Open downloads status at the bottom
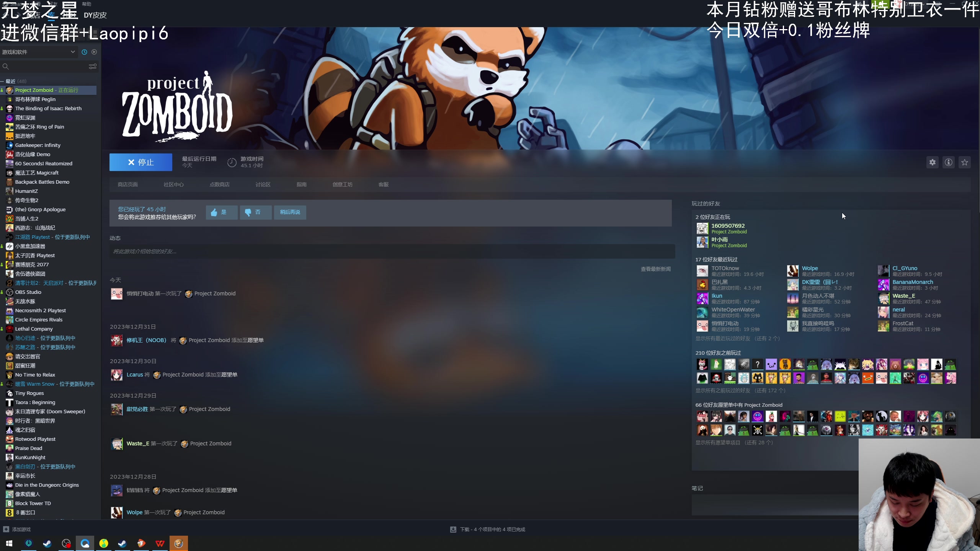The image size is (980, 551). pos(488,529)
